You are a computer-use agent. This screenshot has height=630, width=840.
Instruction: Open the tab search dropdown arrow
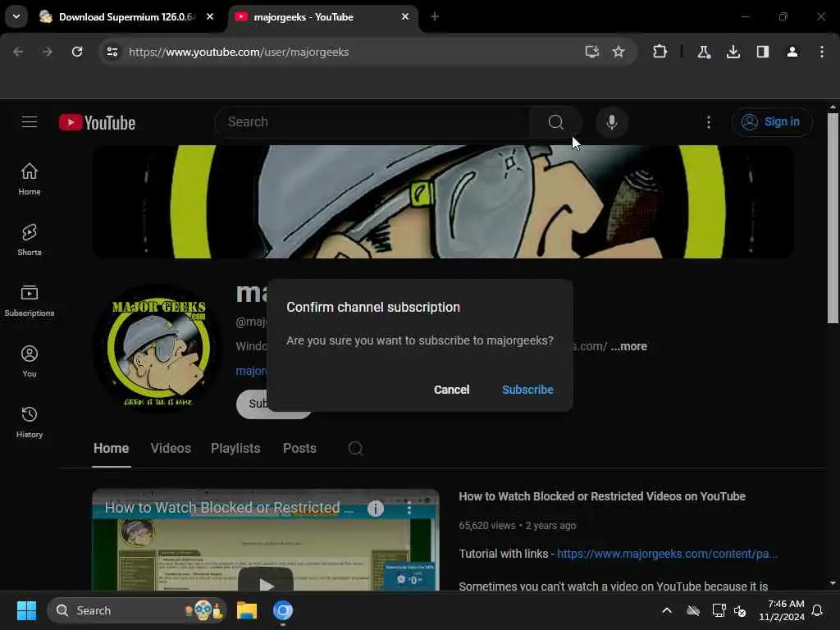pyautogui.click(x=16, y=16)
